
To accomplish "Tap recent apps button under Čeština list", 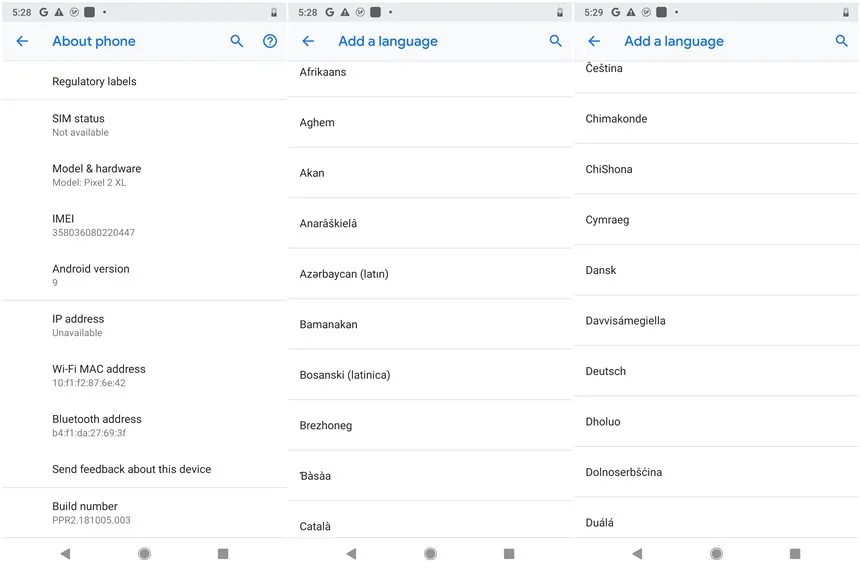I will (x=795, y=554).
